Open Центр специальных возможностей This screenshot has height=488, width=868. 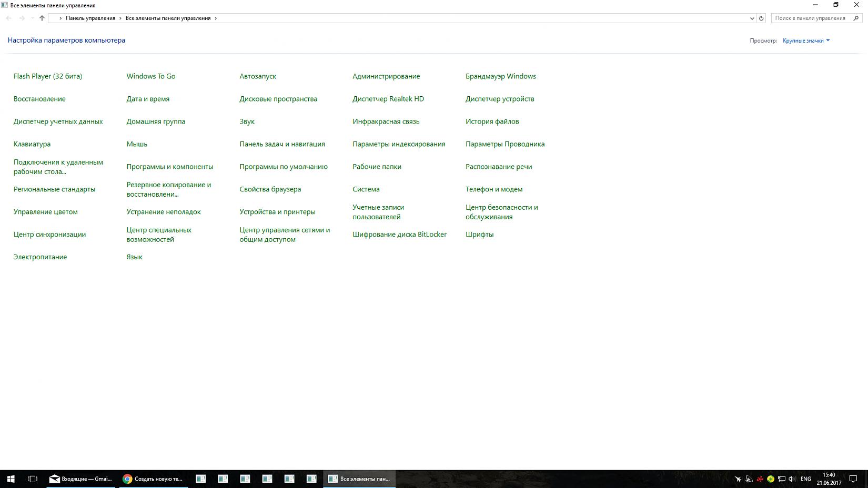click(159, 235)
